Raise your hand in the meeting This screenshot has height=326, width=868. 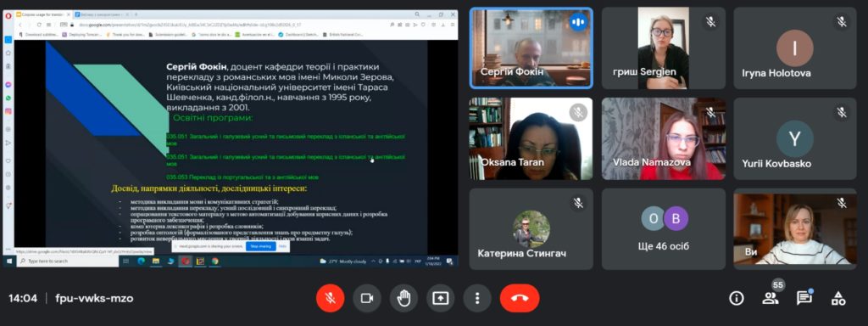pos(403,298)
